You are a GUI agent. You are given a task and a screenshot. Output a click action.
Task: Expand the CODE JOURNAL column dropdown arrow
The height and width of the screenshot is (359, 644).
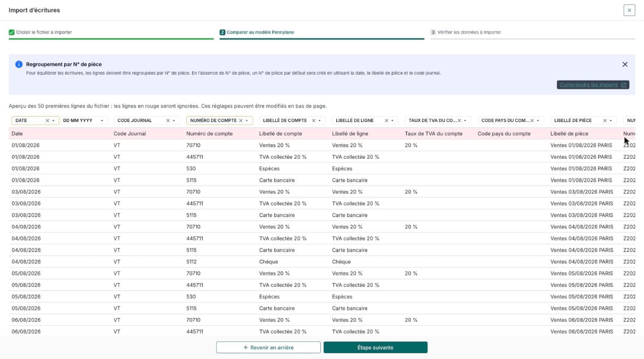pos(174,121)
